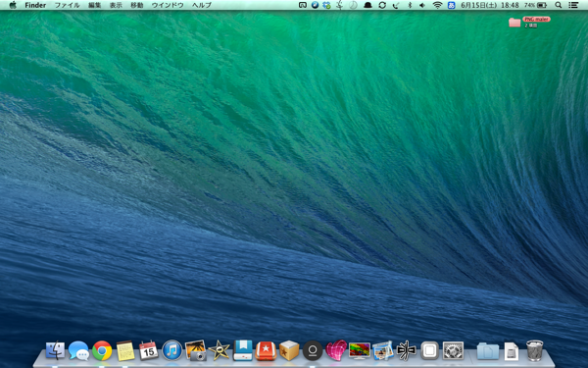This screenshot has height=368, width=588.
Task: Open Spotlight search magnifier in menu bar
Action: tap(558, 5)
